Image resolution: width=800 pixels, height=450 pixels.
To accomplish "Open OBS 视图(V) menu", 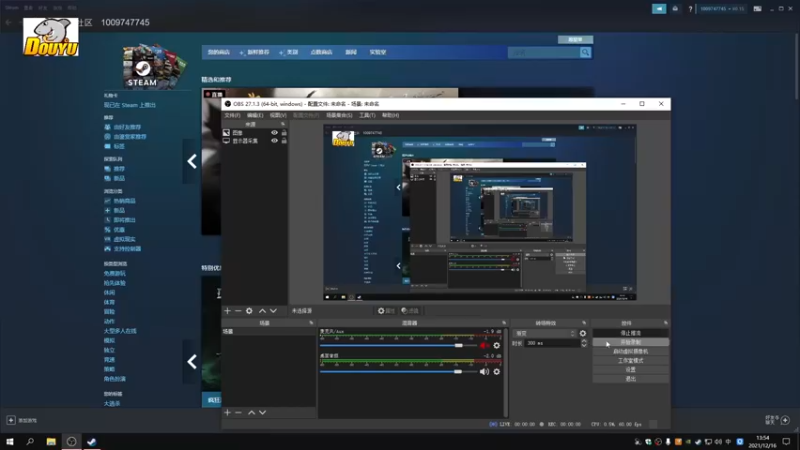I will [x=278, y=115].
